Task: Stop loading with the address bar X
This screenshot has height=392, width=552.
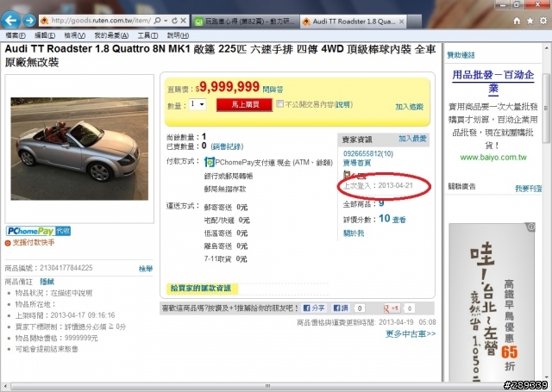Action: 184,21
